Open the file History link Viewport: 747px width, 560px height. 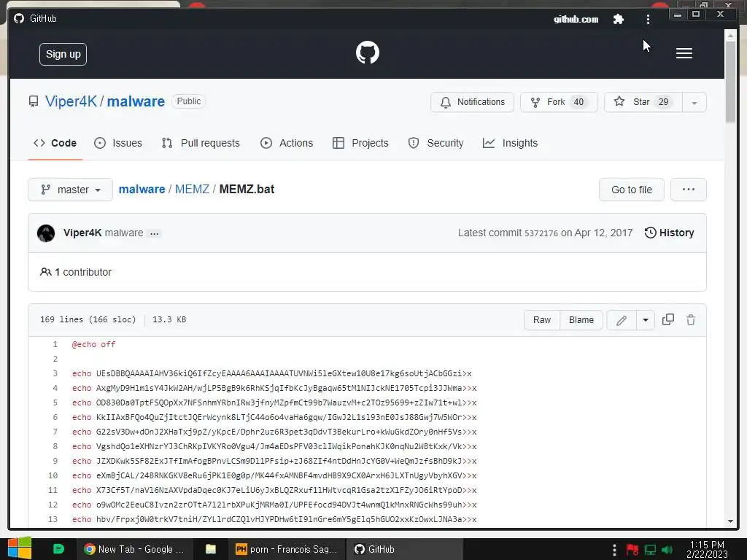coord(670,233)
